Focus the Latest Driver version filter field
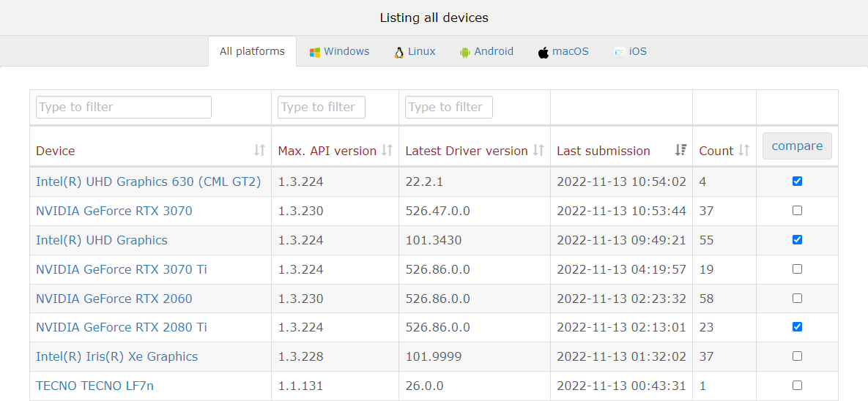This screenshot has height=401, width=868. click(x=448, y=107)
